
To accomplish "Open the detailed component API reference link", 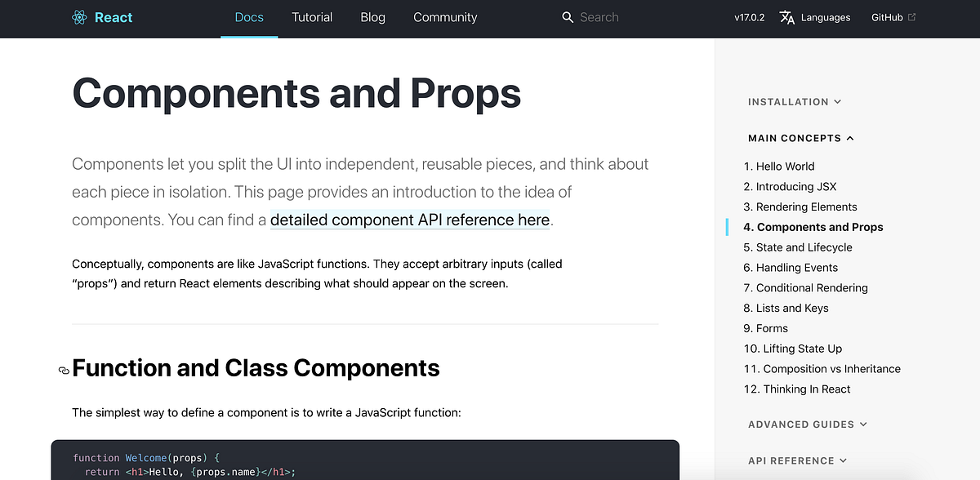I will 409,220.
